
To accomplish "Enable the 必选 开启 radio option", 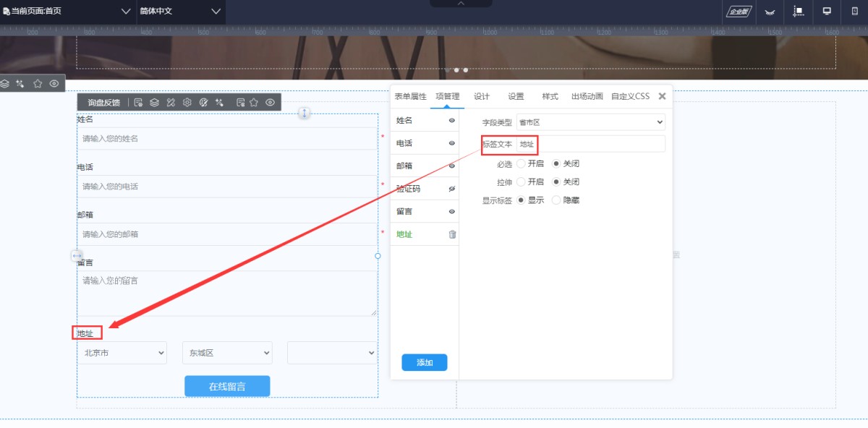I will (522, 164).
